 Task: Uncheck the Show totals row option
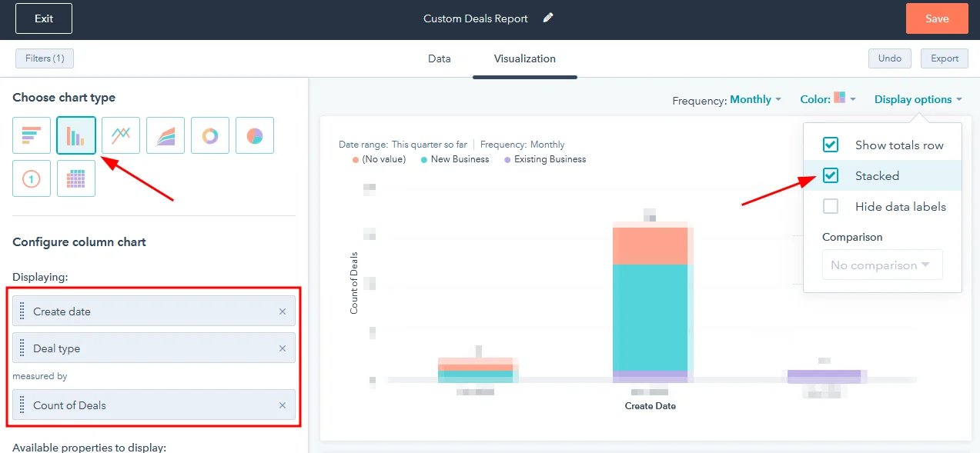pyautogui.click(x=829, y=144)
